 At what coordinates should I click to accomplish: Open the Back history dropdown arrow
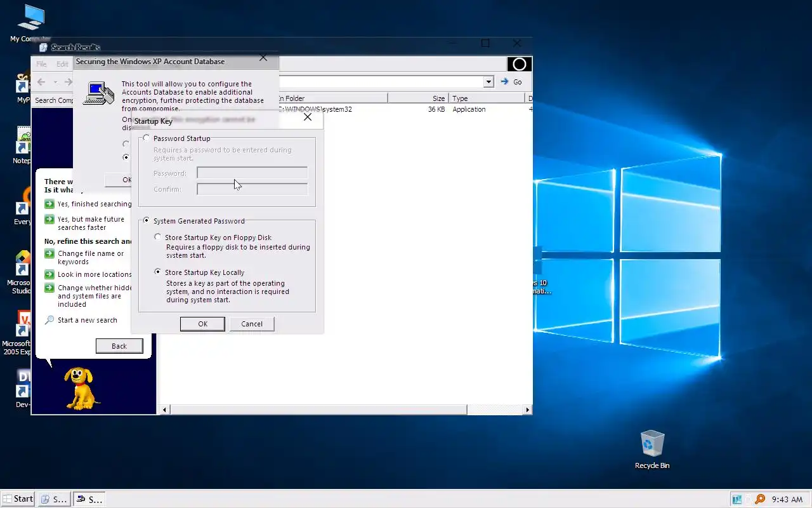point(55,82)
